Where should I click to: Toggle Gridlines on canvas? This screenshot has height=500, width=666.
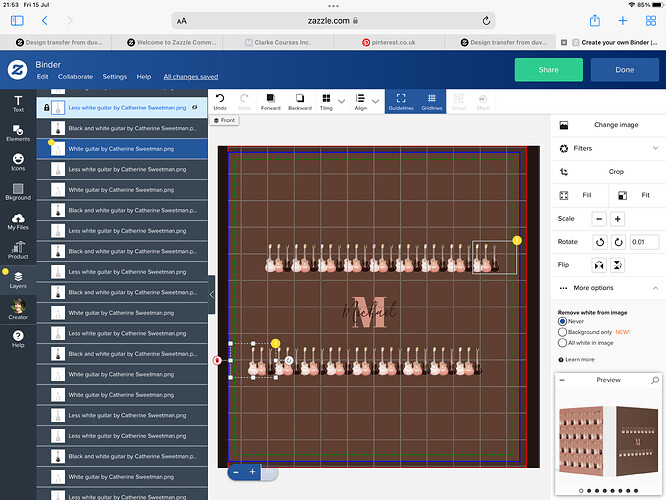(432, 102)
